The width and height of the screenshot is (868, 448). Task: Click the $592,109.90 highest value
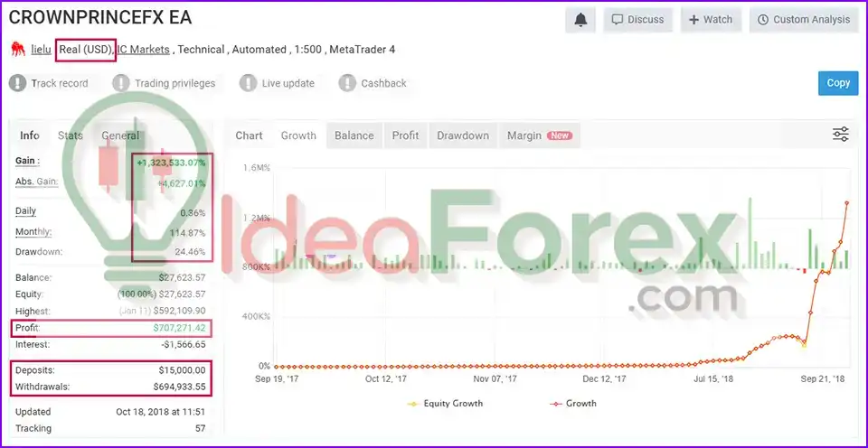(179, 311)
